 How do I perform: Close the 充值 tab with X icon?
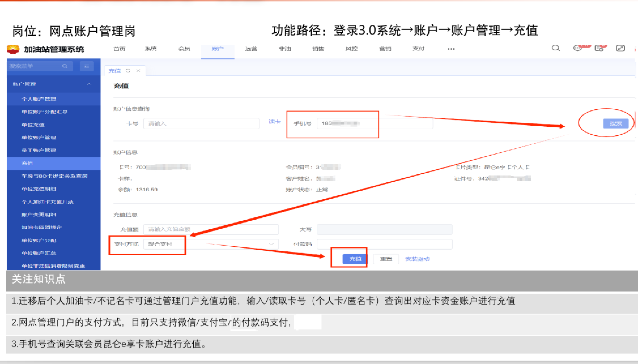138,71
